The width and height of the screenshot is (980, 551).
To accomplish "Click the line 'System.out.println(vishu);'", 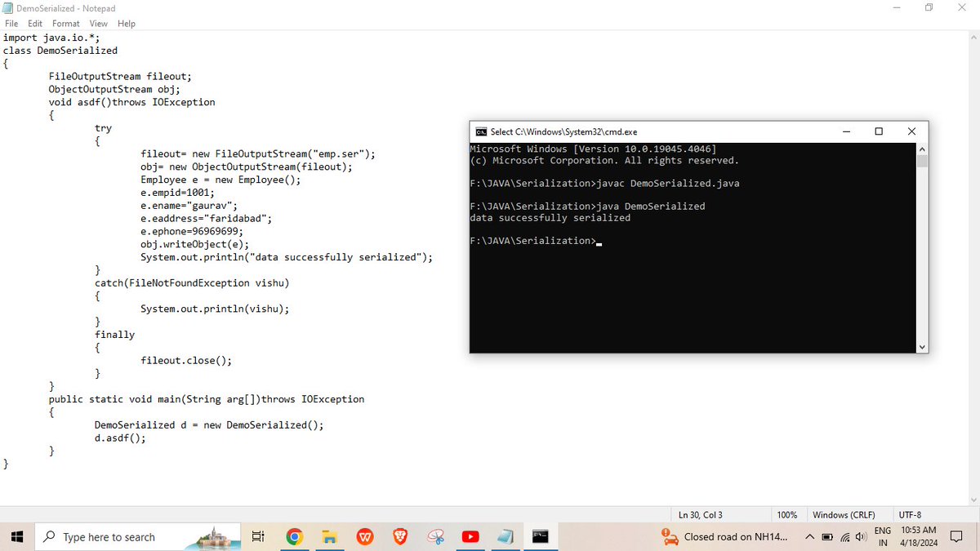I will (x=215, y=309).
